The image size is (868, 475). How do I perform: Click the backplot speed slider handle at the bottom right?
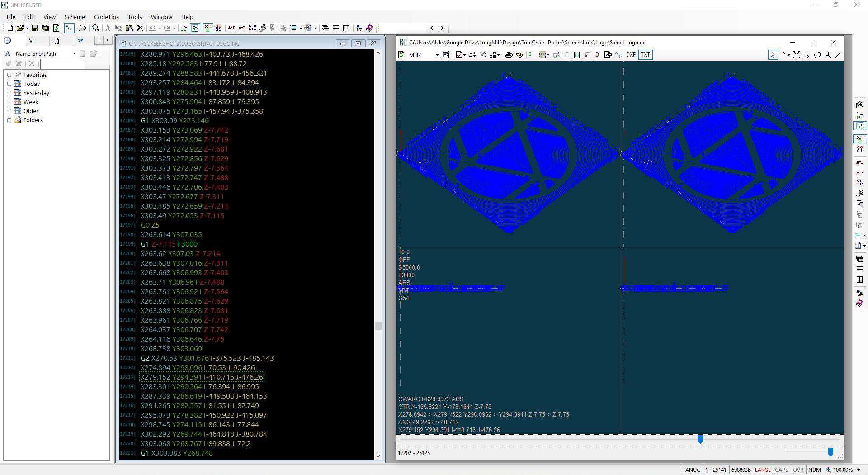pyautogui.click(x=830, y=452)
